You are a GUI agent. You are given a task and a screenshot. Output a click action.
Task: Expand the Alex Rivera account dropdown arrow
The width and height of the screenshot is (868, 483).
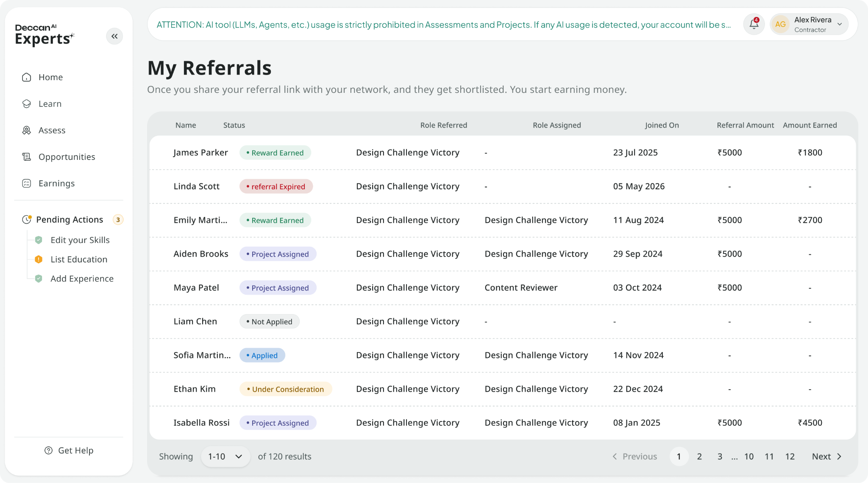point(840,24)
